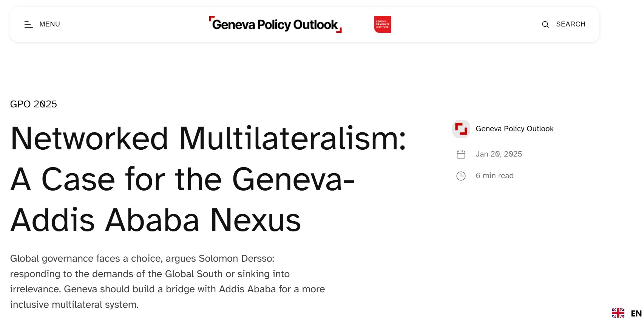The height and width of the screenshot is (318, 644).
Task: Click the calendar icon beside the date
Action: click(x=461, y=154)
